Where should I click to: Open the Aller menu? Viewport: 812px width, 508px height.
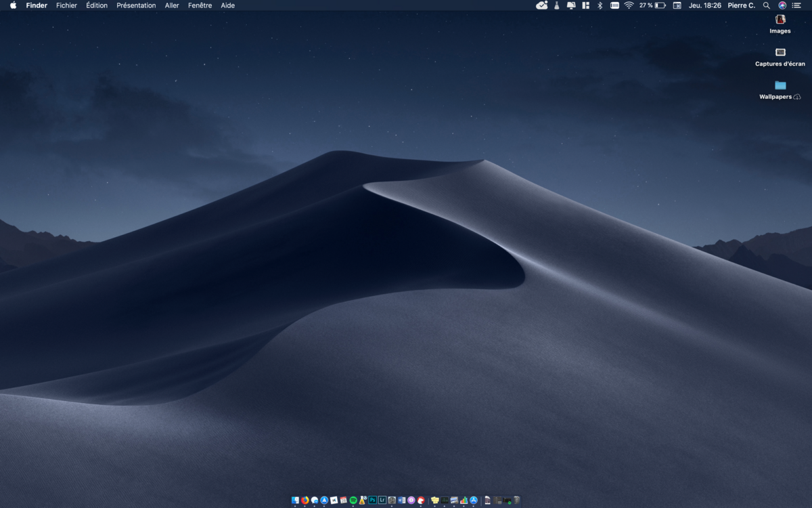coord(172,5)
